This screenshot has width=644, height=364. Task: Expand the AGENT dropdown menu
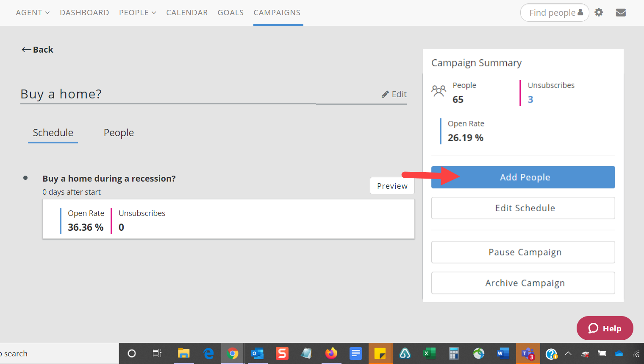click(33, 13)
